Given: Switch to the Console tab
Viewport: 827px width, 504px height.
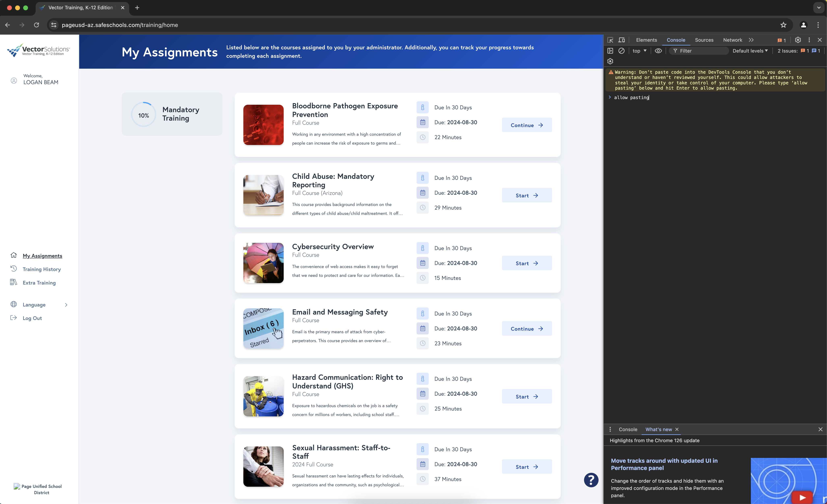Looking at the screenshot, I should tap(676, 40).
